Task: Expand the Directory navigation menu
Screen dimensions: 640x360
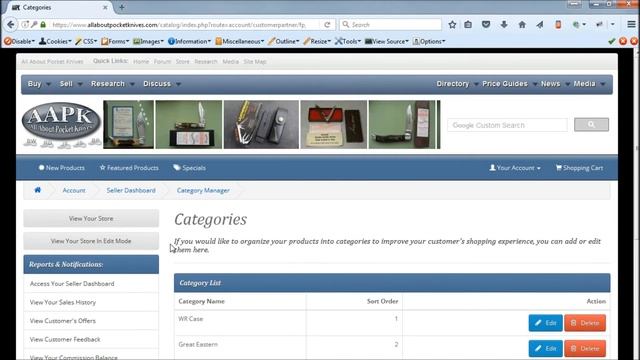Action: coord(457,84)
